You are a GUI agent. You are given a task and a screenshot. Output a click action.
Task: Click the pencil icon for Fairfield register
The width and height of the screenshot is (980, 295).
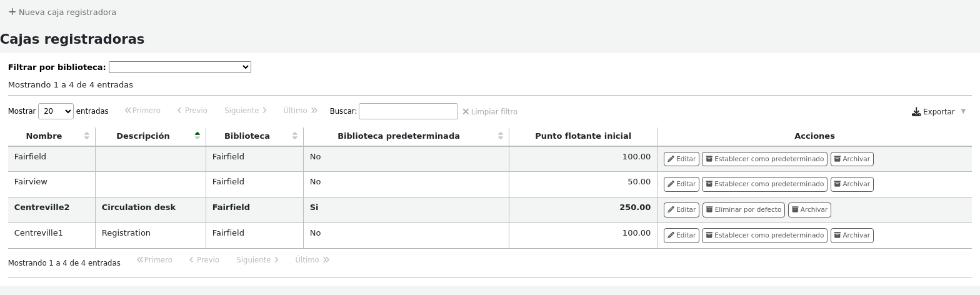tap(671, 159)
